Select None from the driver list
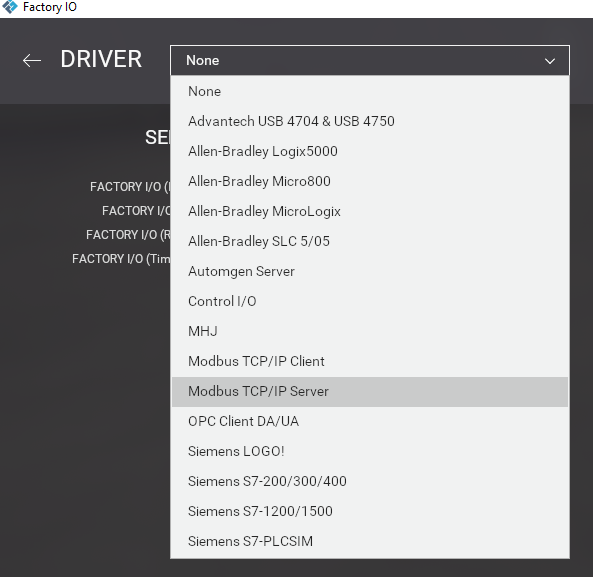 370,91
